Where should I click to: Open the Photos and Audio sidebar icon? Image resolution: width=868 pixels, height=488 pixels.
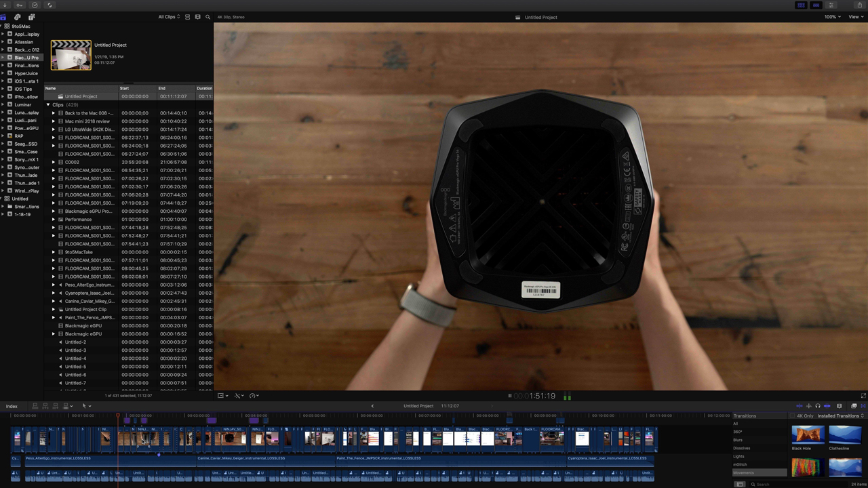(x=18, y=17)
